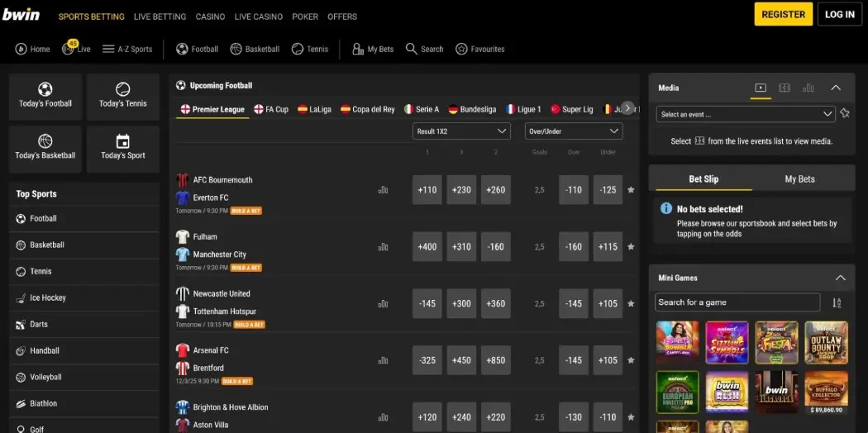
Task: Open Build A Bet for Arsenal vs Brentford
Action: point(237,382)
